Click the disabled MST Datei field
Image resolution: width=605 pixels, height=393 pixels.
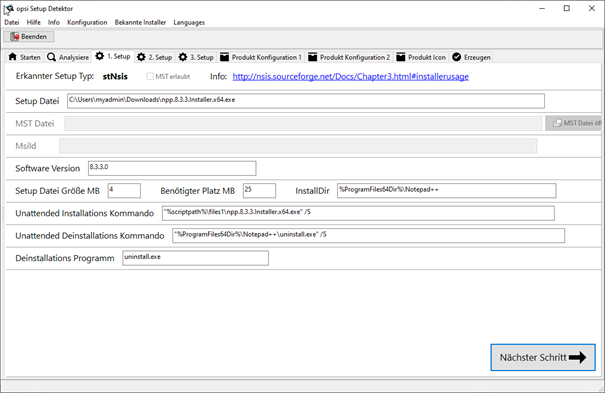pyautogui.click(x=303, y=123)
